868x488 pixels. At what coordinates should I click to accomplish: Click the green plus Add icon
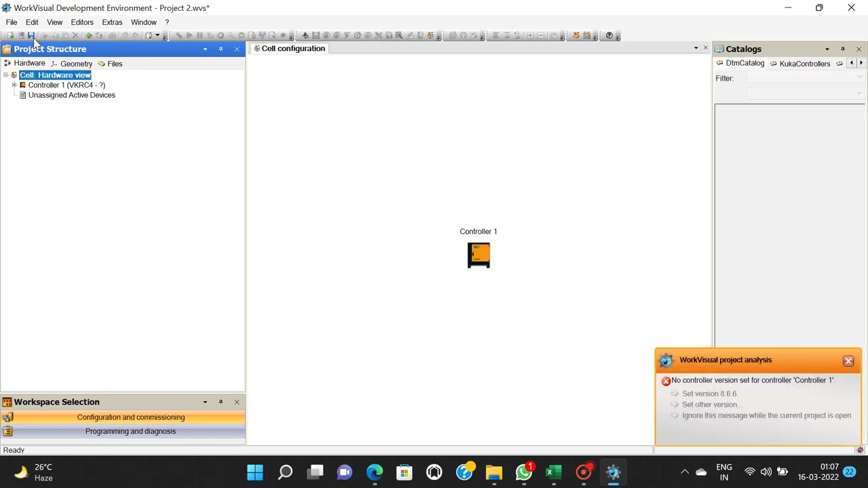[x=89, y=35]
